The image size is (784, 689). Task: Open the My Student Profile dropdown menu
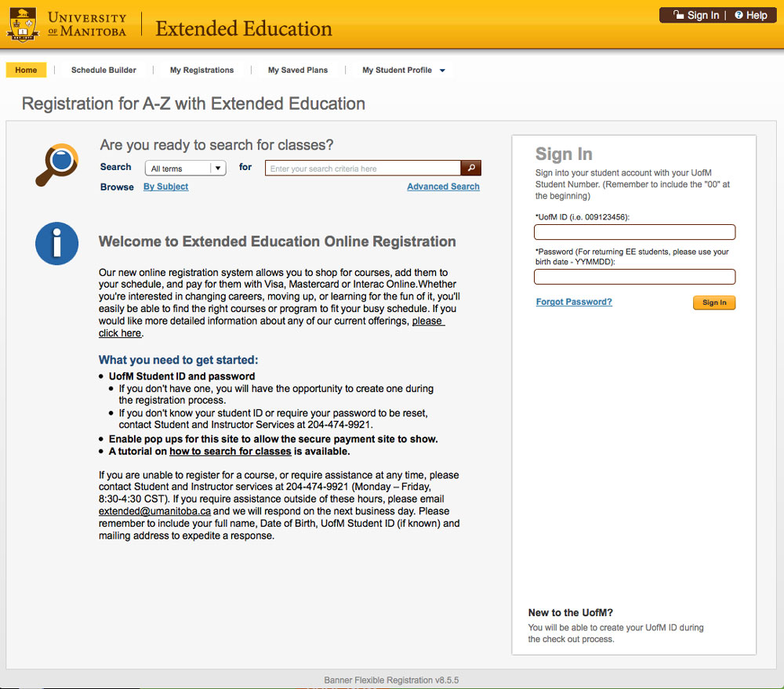(x=403, y=71)
